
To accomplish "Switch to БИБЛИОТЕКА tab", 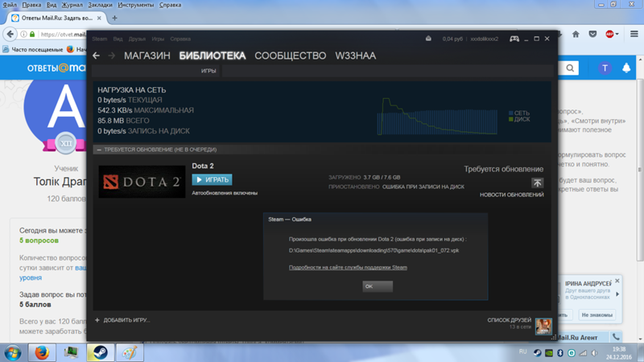I will (x=213, y=56).
